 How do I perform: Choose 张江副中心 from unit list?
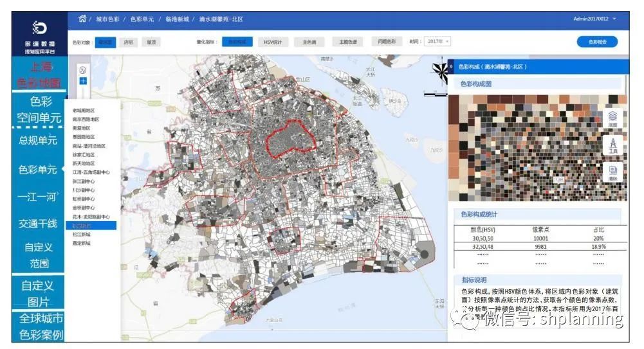pyautogui.click(x=84, y=181)
